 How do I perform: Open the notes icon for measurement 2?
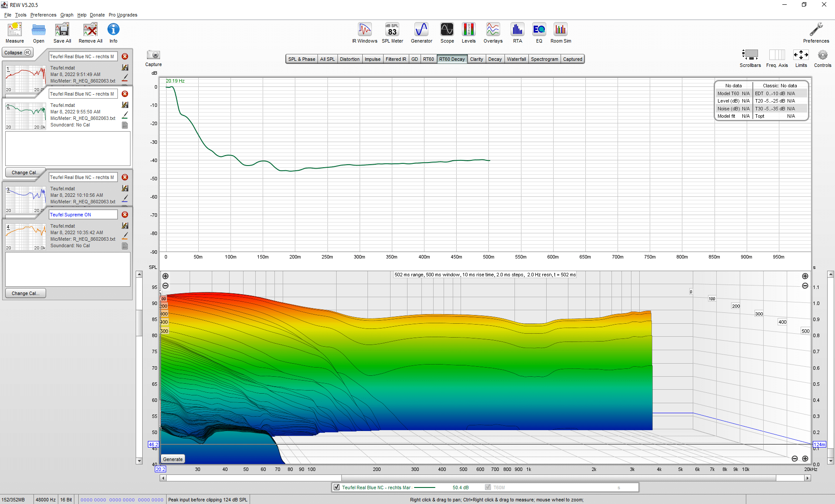[x=125, y=125]
